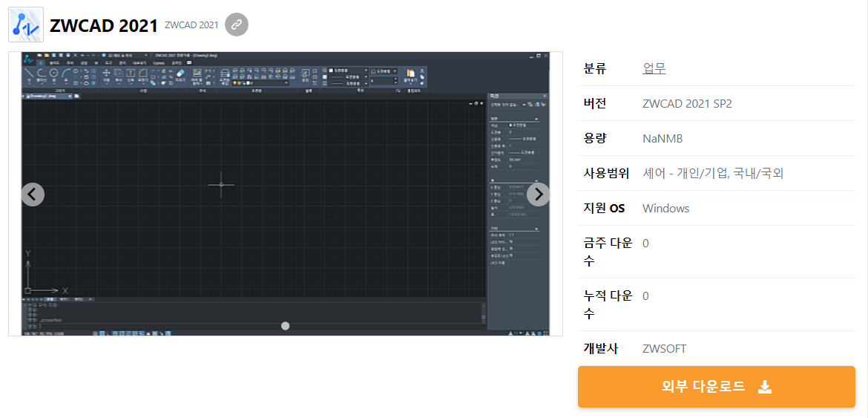Image resolution: width=868 pixels, height=418 pixels.
Task: Open the 업무 category link
Action: [654, 68]
